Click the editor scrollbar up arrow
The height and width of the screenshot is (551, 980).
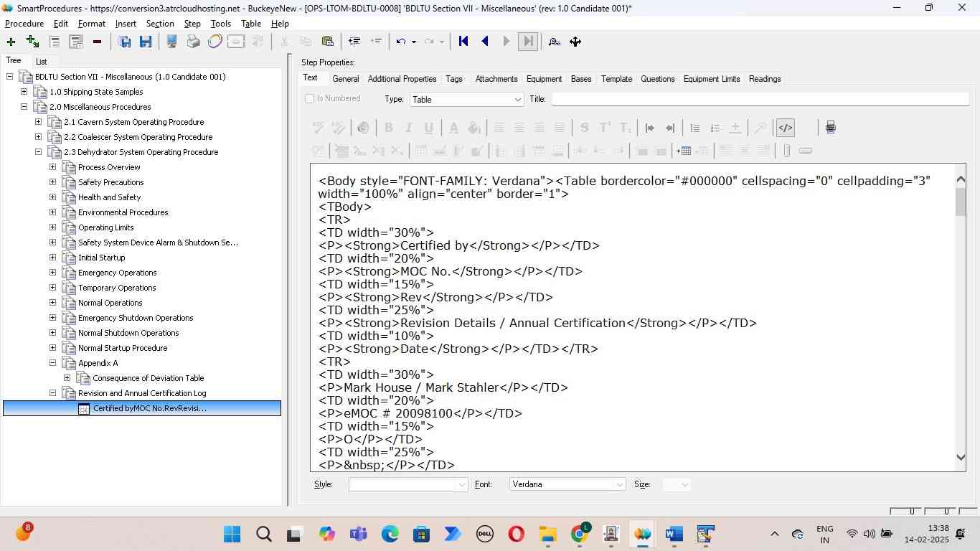point(961,179)
